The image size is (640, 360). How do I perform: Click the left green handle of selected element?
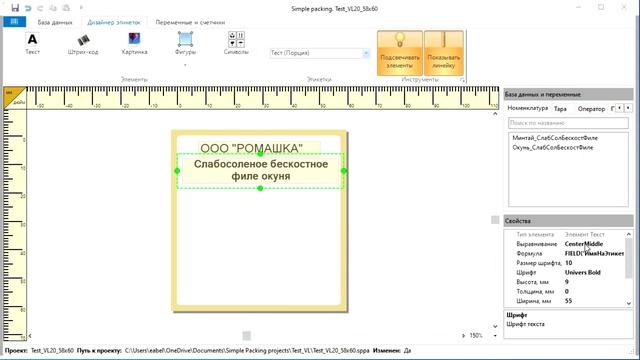click(177, 171)
